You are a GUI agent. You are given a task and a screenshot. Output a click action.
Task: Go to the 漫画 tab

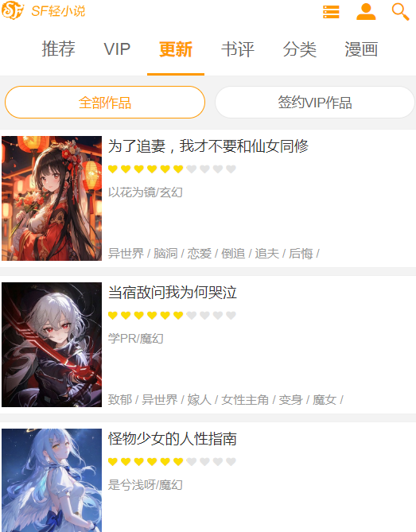[x=361, y=49]
